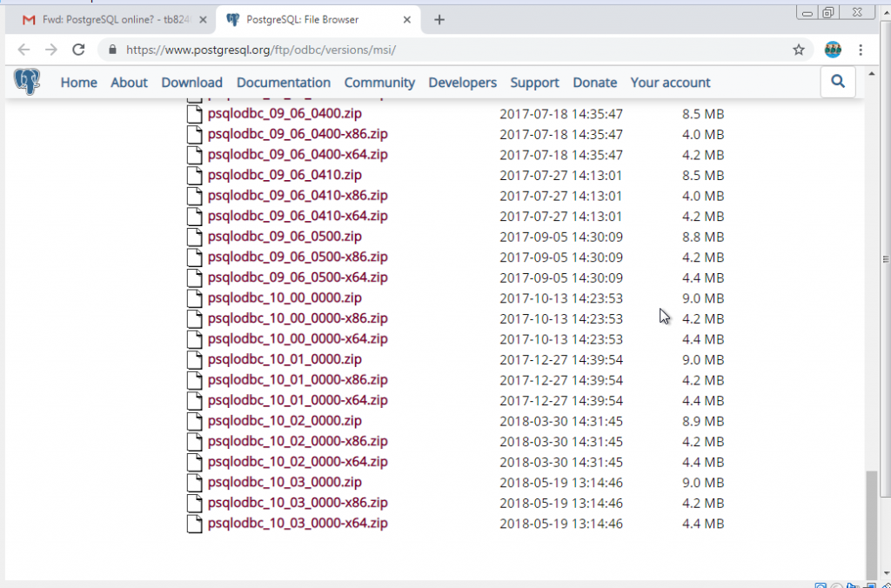The image size is (891, 588).
Task: Download psqlodbc_09_06_0400-x86.zip
Action: point(298,134)
